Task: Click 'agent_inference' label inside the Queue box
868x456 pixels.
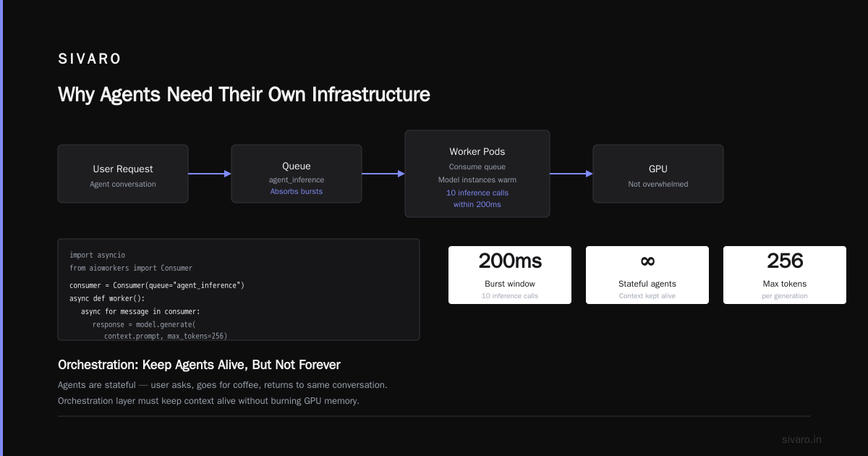Action: (x=297, y=180)
